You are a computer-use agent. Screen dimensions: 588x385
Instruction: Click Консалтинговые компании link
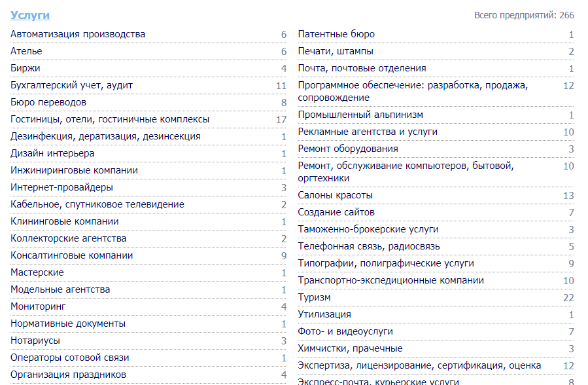72,255
